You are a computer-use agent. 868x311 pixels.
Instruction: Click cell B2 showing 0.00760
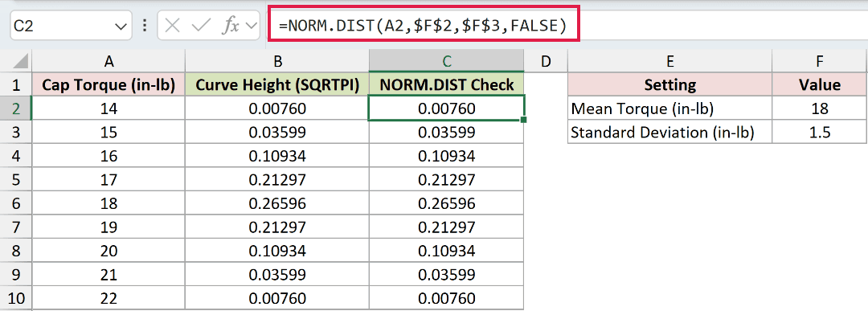tap(277, 108)
